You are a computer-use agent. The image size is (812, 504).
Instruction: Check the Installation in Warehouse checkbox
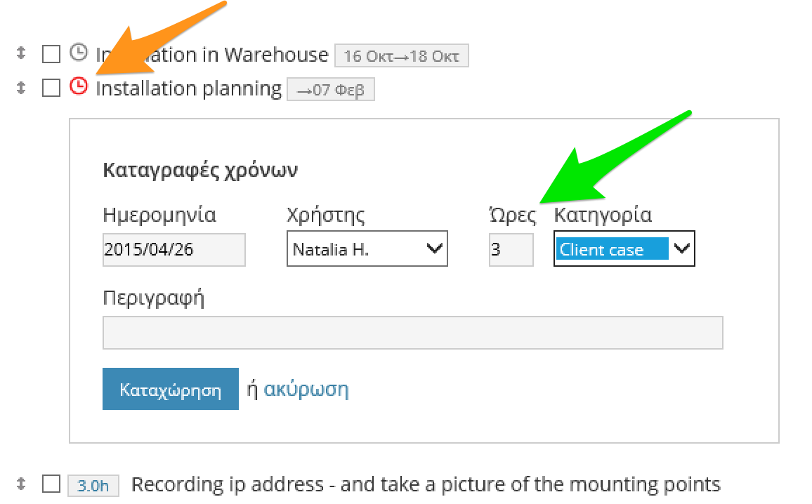tap(51, 54)
